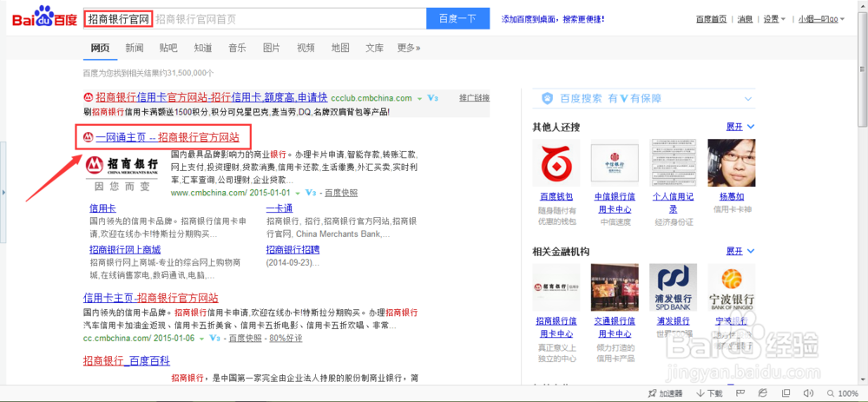Open the 一卡通 sublink
Viewport: 868px width, 402px height.
pos(279,208)
